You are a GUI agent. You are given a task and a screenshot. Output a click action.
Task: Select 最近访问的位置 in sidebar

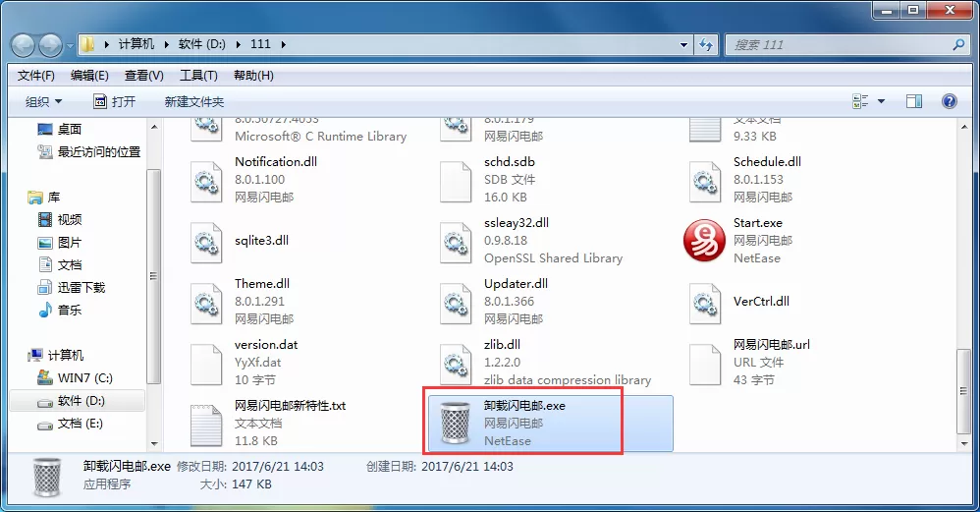99,152
